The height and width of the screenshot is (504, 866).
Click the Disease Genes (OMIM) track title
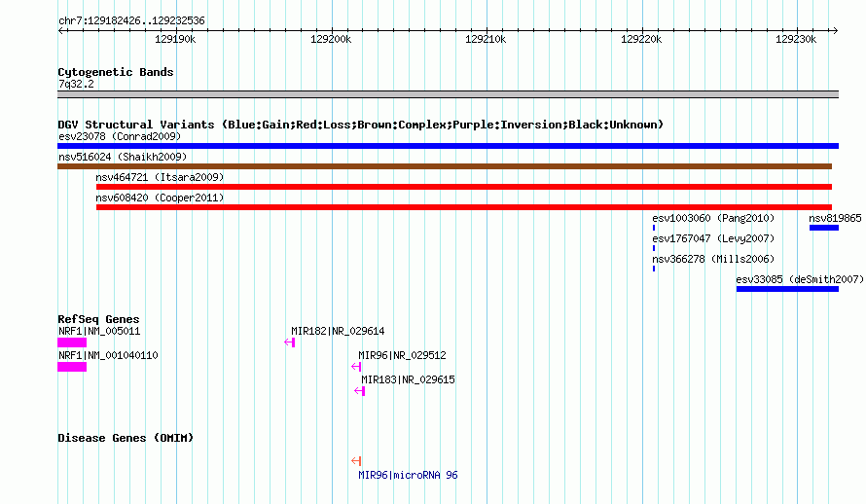click(x=126, y=438)
